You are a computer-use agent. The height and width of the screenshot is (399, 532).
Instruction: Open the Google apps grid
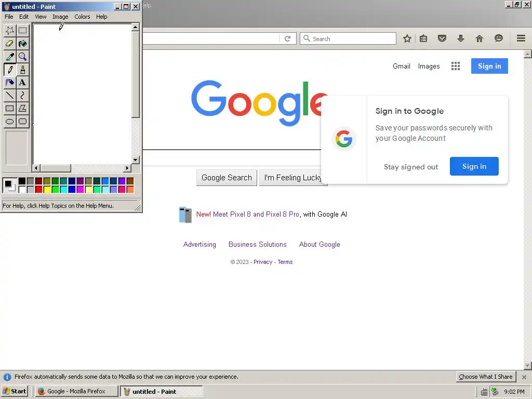[456, 66]
